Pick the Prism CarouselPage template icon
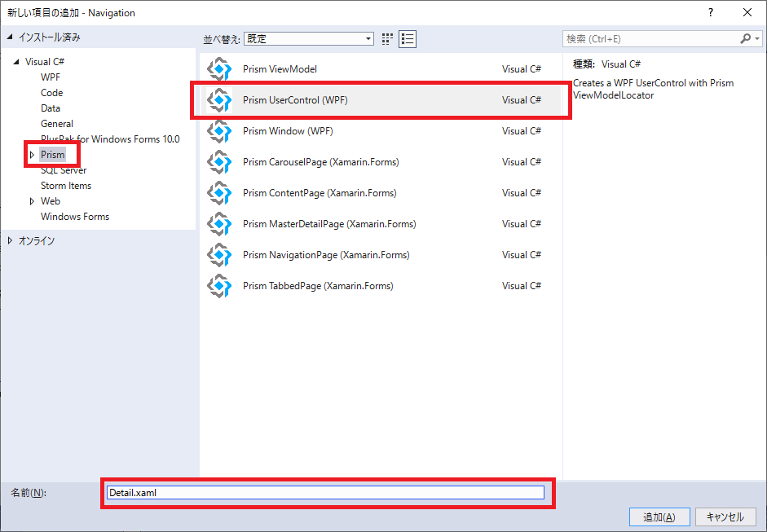This screenshot has width=767, height=532. (218, 162)
